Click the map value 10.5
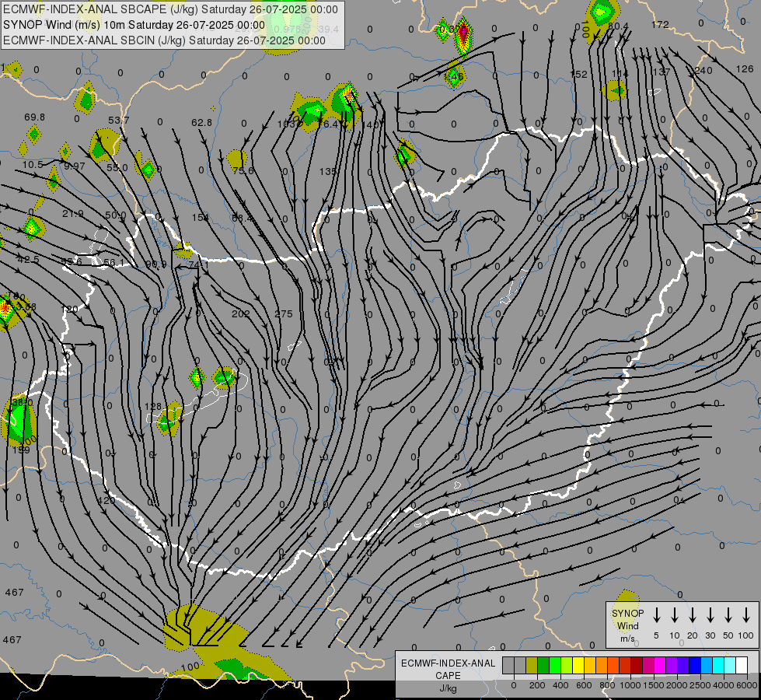 click(x=33, y=165)
